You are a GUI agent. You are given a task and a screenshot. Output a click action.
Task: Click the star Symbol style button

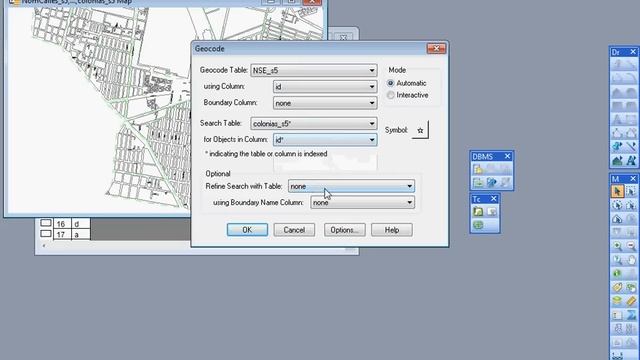(420, 130)
